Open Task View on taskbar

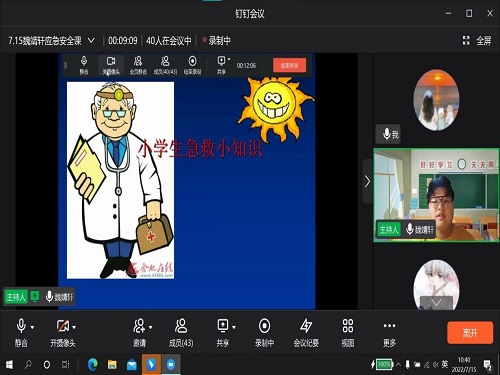[66, 365]
